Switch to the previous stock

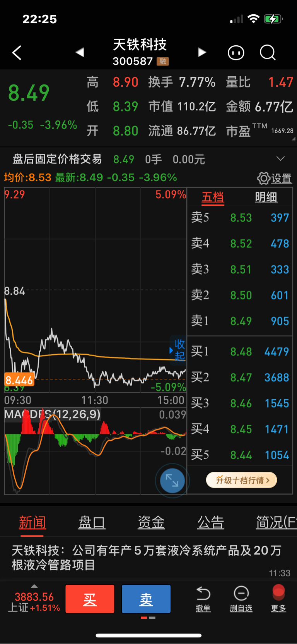80,52
